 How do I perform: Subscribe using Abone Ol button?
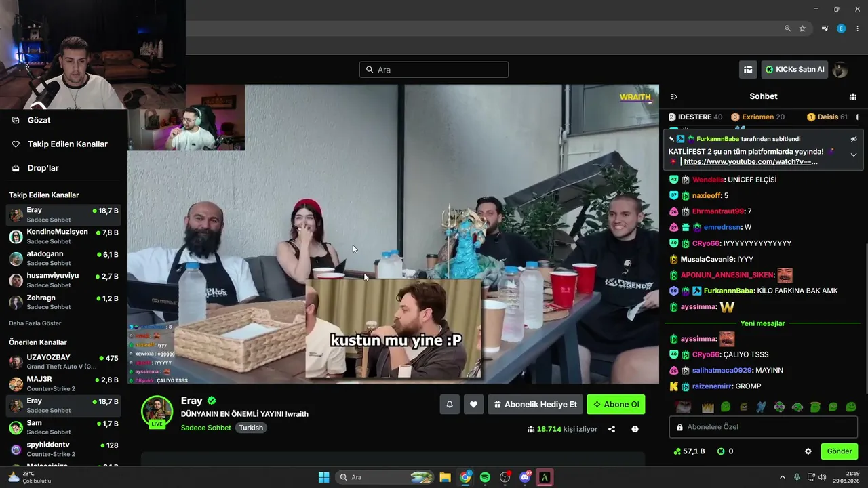pos(616,405)
